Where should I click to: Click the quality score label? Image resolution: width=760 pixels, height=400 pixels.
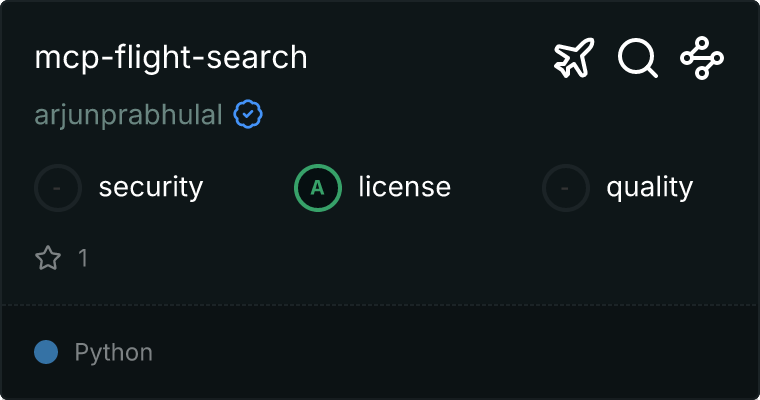pos(649,188)
